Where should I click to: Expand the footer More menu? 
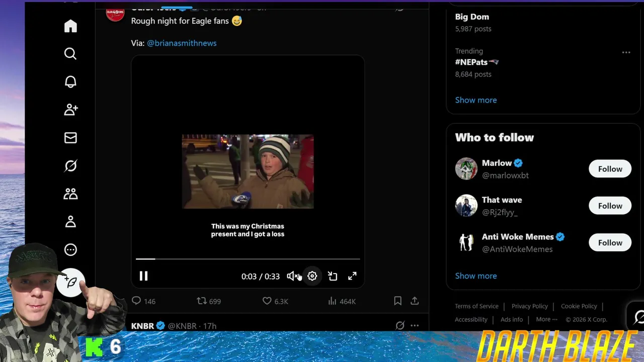coord(547,319)
